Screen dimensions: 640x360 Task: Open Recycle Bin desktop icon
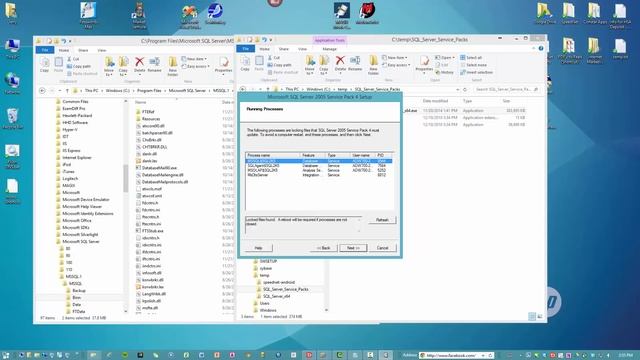tap(13, 119)
